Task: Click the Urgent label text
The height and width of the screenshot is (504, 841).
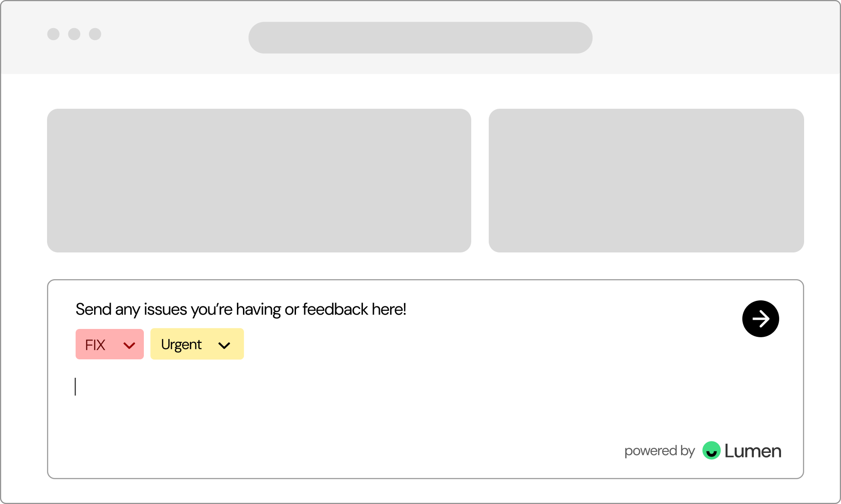Action: [181, 345]
